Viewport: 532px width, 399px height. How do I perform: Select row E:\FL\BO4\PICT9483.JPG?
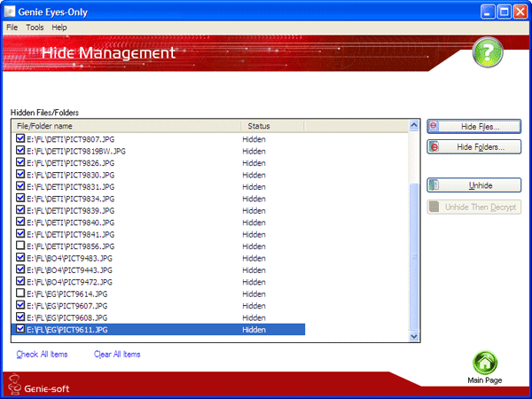[158, 258]
